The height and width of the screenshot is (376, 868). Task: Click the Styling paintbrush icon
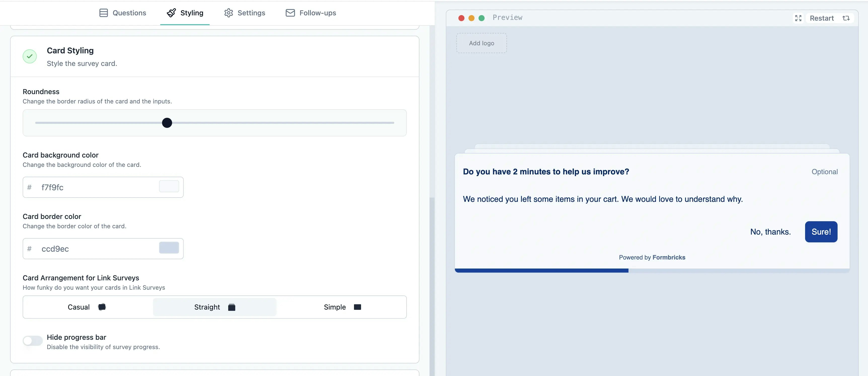(171, 13)
